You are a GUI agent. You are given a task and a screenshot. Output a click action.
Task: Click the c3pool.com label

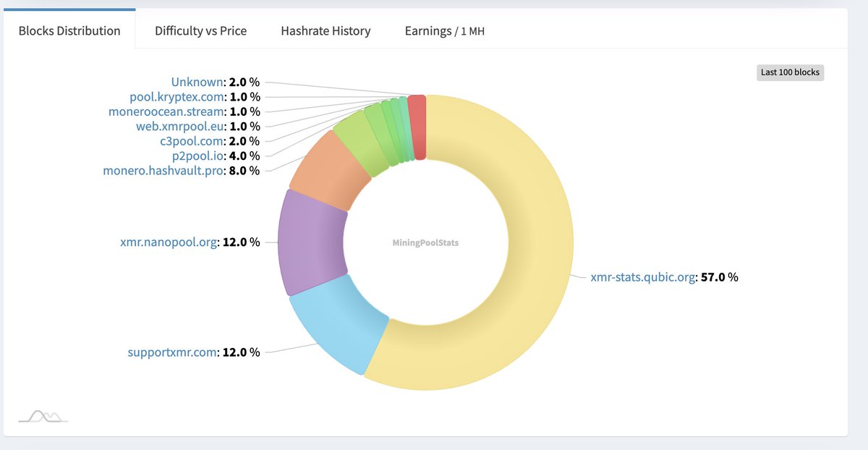point(192,141)
